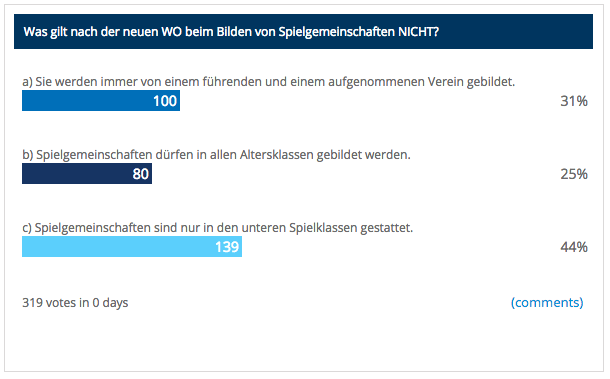Click 'gebildet werden' in option b

(363, 154)
